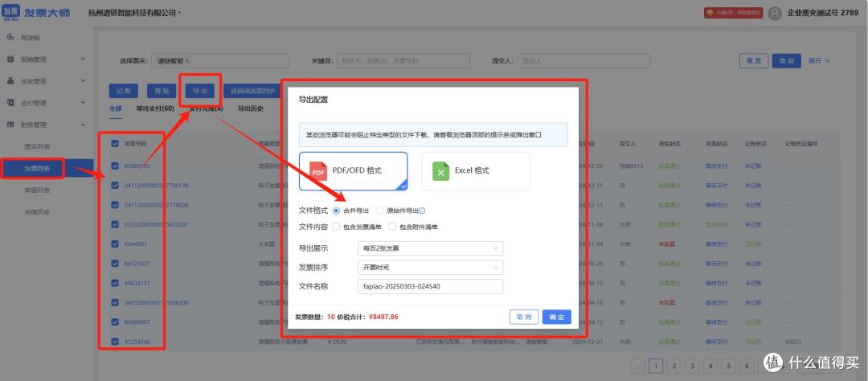
Task: Toggle the select-all checkbox beside 发票号码
Action: coord(115,144)
